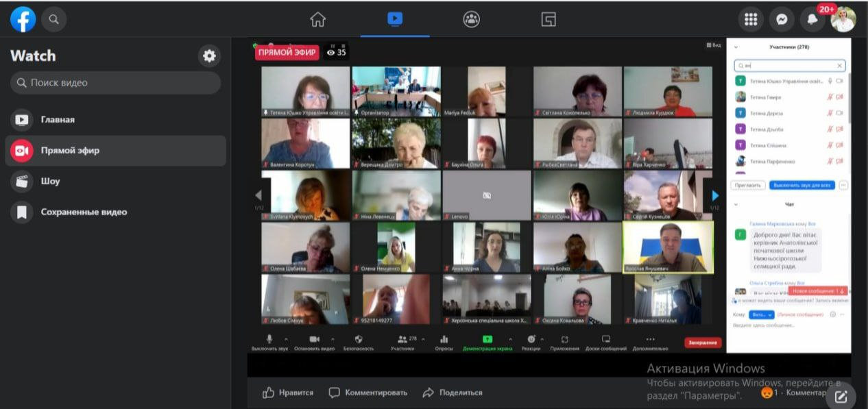This screenshot has height=409, width=868.
Task: Click the Messenger icon
Action: [x=781, y=20]
